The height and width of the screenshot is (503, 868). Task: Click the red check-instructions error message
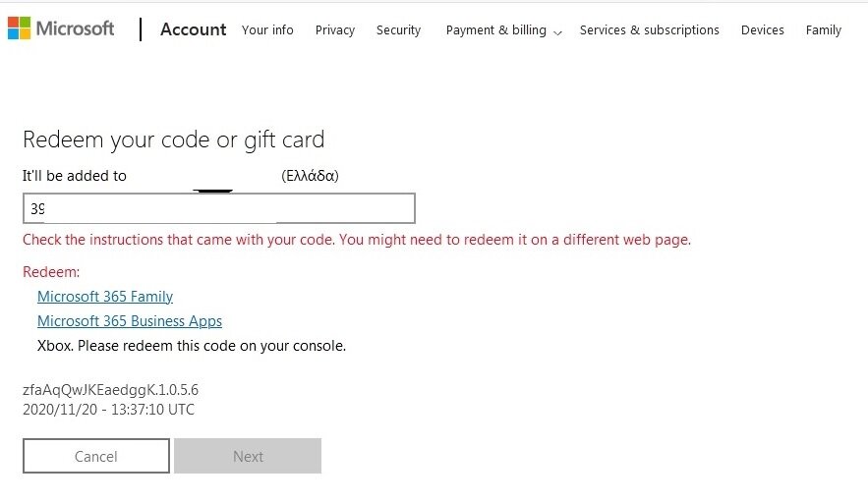click(356, 240)
